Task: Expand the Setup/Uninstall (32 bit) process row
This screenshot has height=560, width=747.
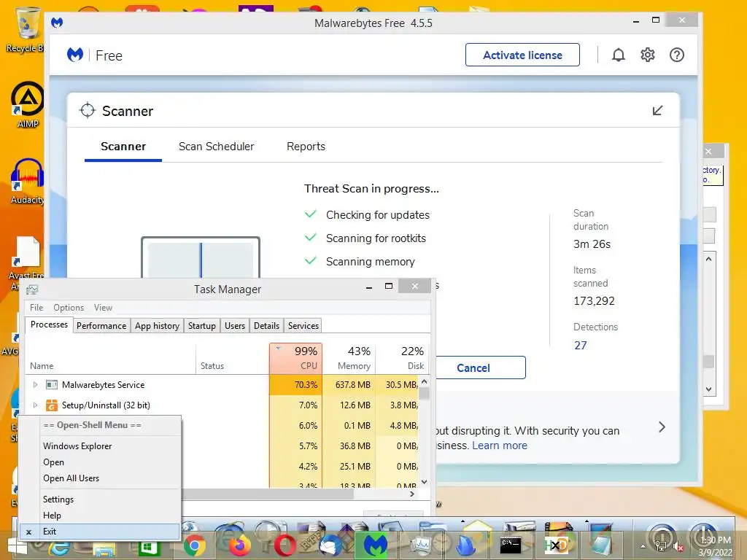Action: 35,405
